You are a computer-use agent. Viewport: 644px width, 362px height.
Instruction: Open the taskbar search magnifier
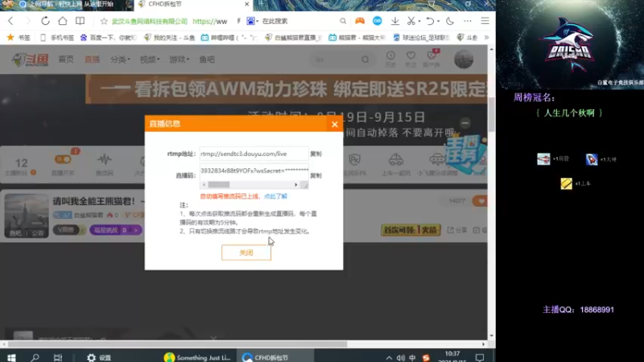pos(35,357)
